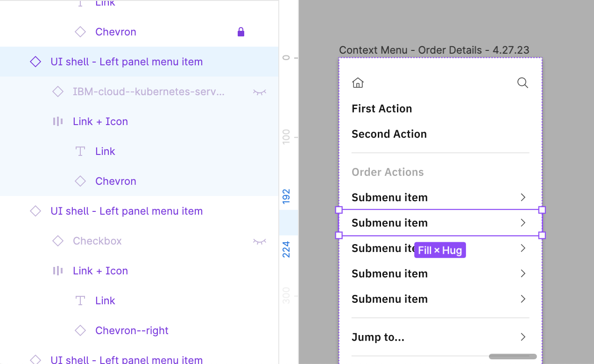This screenshot has height=364, width=594.
Task: Click the component diamond beside UI shell layer
Action: click(x=35, y=61)
